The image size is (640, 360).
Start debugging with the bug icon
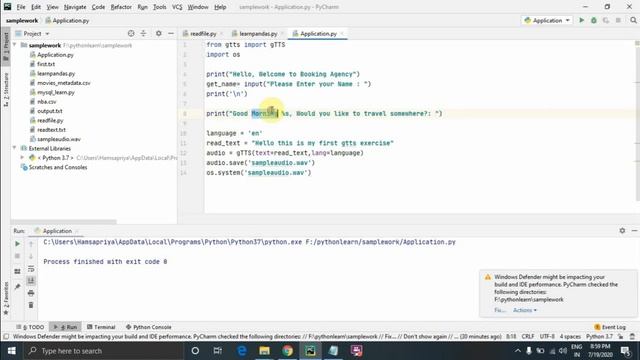click(594, 20)
